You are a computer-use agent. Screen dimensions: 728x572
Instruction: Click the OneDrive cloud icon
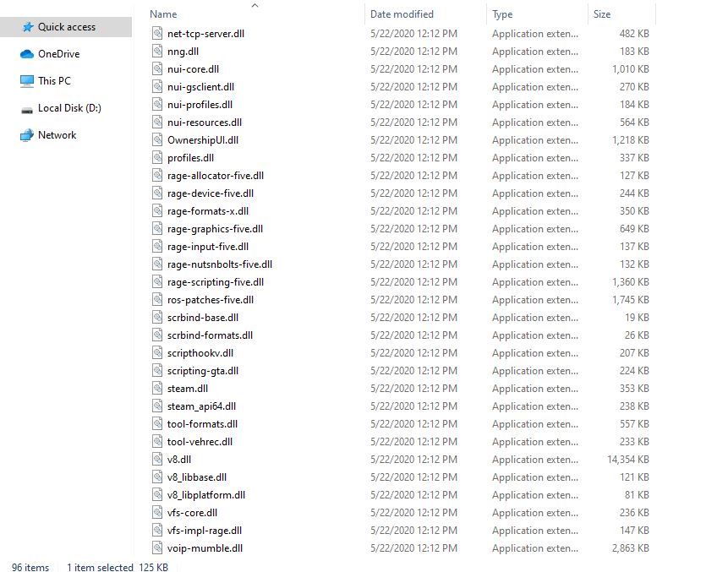pyautogui.click(x=27, y=54)
